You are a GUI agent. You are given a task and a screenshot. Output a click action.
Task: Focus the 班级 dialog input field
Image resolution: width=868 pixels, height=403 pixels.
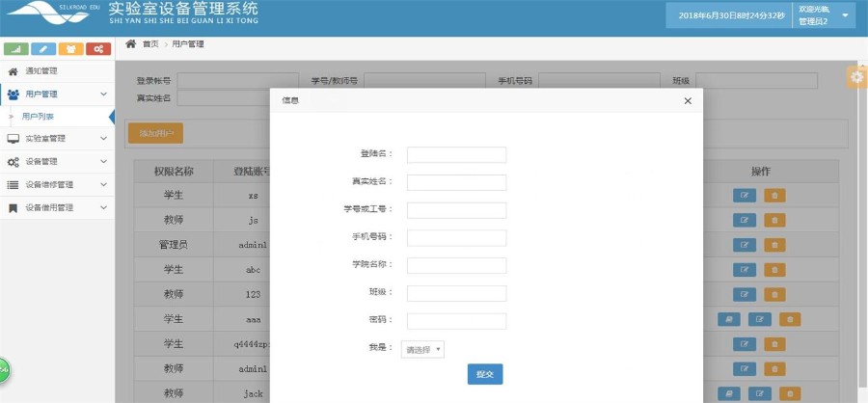457,293
